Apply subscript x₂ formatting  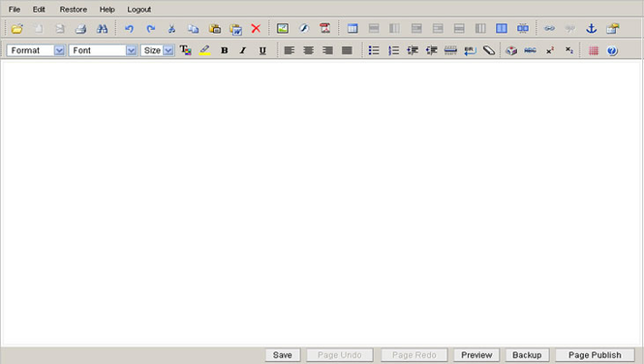568,50
